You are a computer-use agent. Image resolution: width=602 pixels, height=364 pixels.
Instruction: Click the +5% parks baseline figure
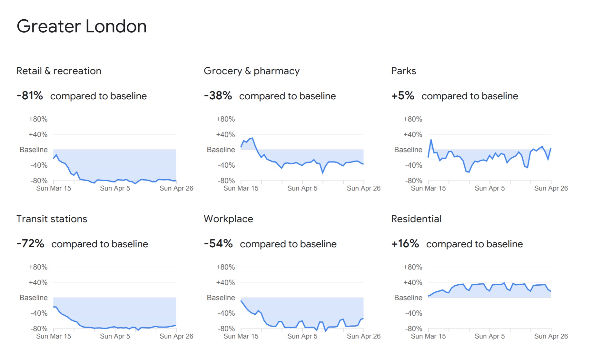402,96
